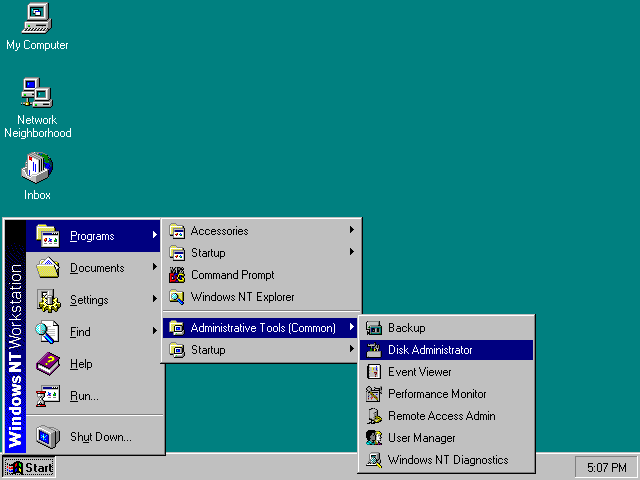Click the Windows NT Diagnostics icon

coord(374,460)
